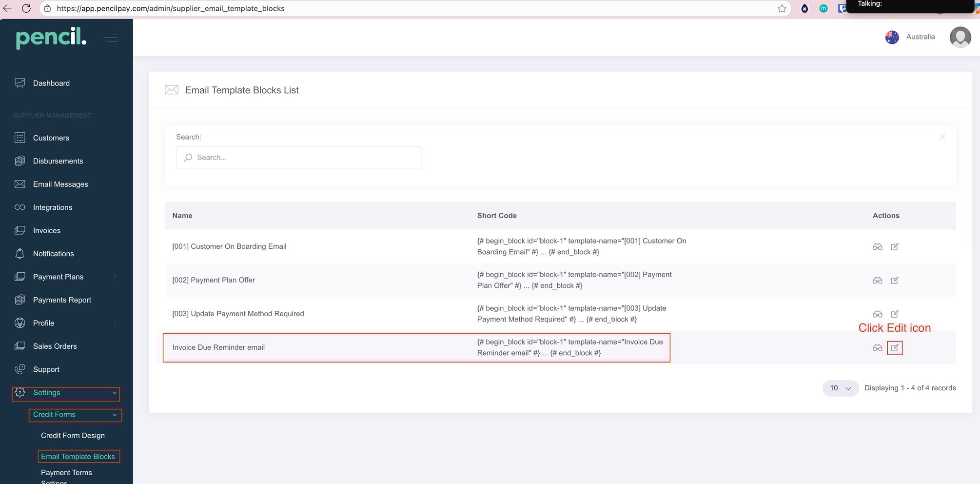Collapse the Credit Forms submenu
Image resolution: width=980 pixels, height=484 pixels.
[x=114, y=415]
